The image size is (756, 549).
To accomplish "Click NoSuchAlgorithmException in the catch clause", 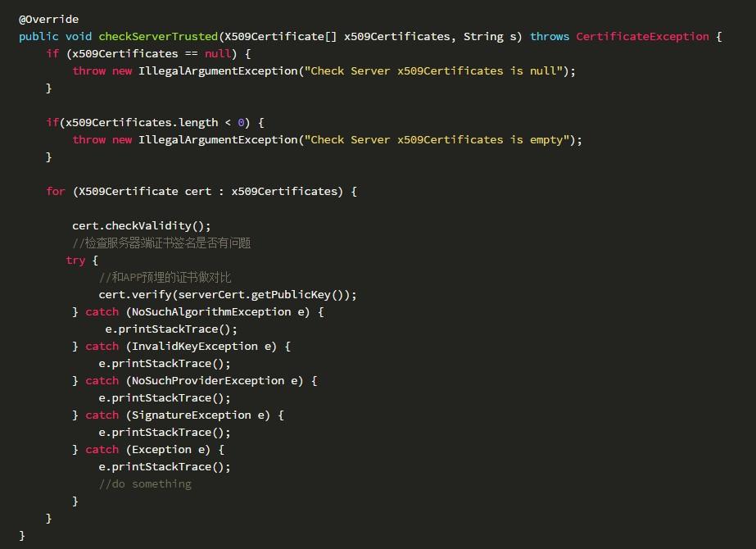I will coord(211,312).
